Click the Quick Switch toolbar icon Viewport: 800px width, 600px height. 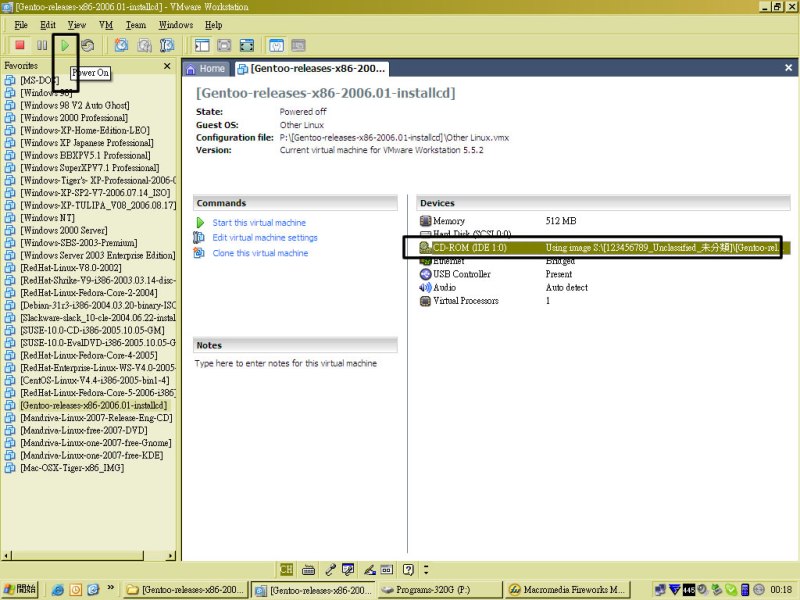pyautogui.click(x=224, y=45)
